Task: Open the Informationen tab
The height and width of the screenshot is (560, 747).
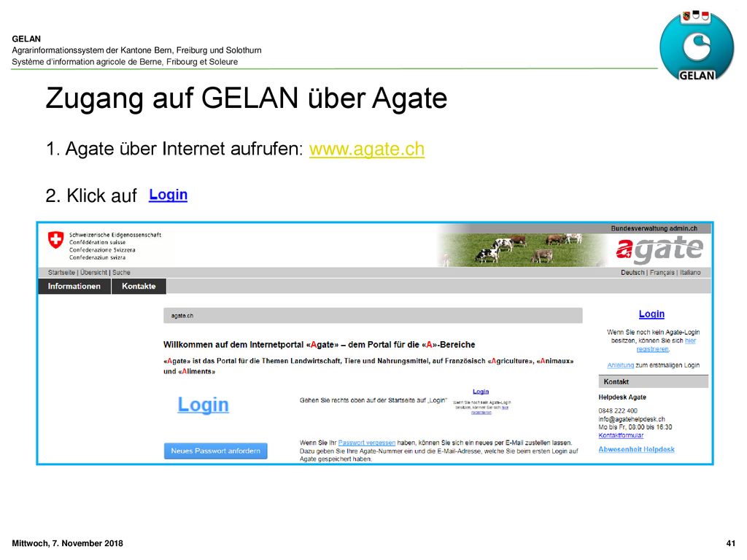Action: pyautogui.click(x=74, y=286)
